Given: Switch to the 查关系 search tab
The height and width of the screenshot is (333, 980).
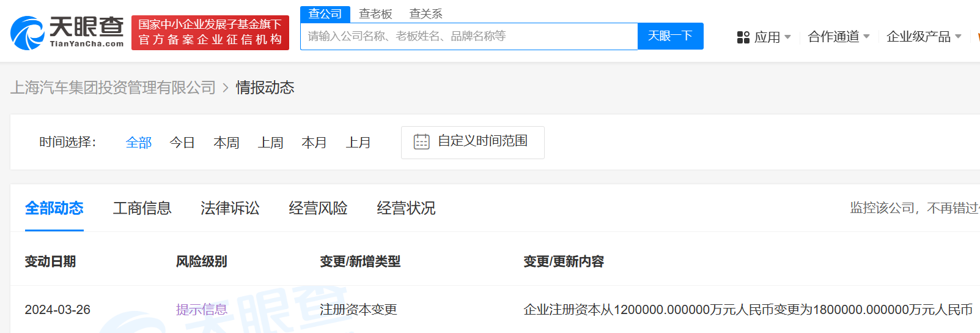Looking at the screenshot, I should coord(426,14).
